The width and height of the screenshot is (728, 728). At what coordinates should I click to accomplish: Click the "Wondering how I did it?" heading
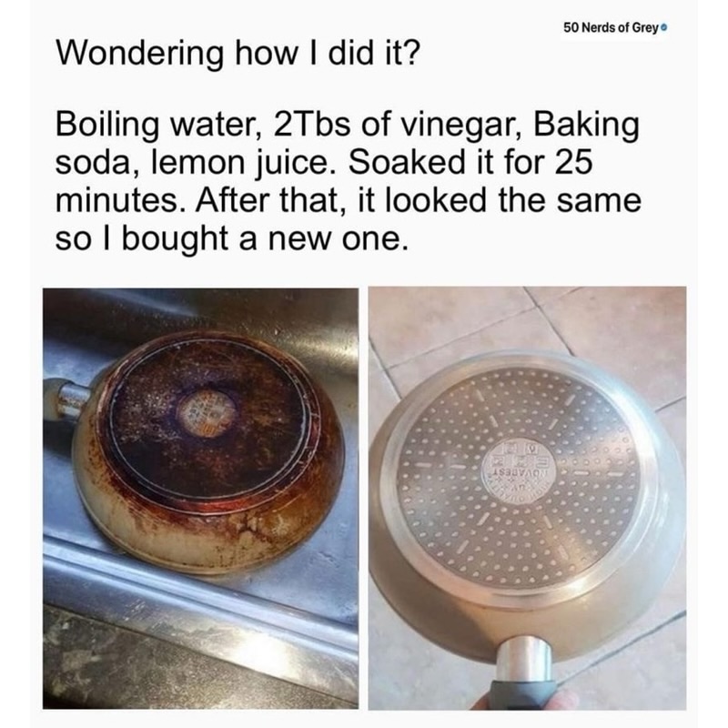pyautogui.click(x=238, y=54)
